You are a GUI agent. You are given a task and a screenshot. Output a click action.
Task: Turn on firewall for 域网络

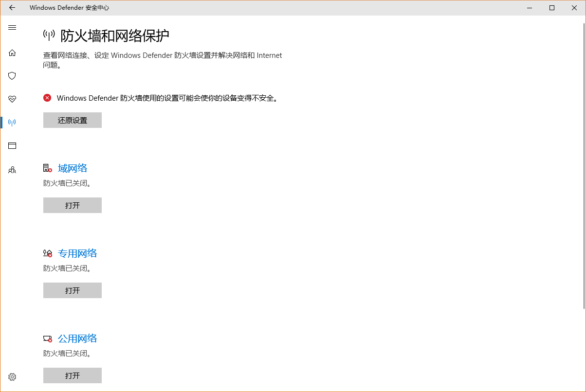coord(73,205)
